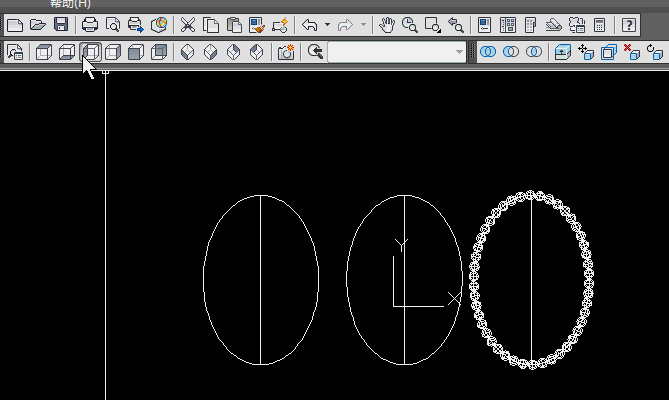Expand the Redo history dropdown arrow
The height and width of the screenshot is (400, 669).
point(363,24)
